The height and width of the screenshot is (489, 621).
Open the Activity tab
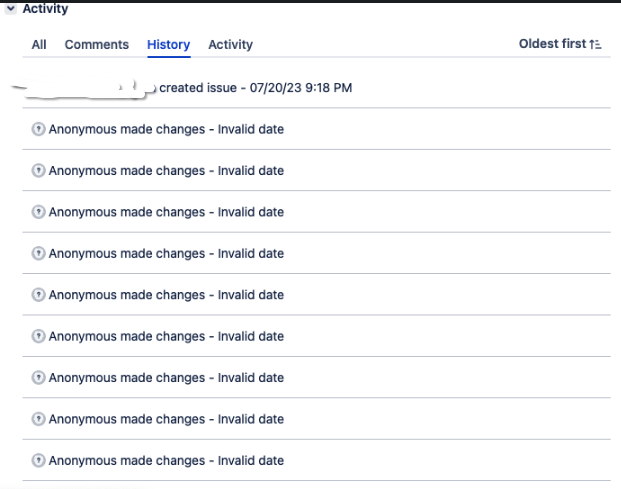230,44
